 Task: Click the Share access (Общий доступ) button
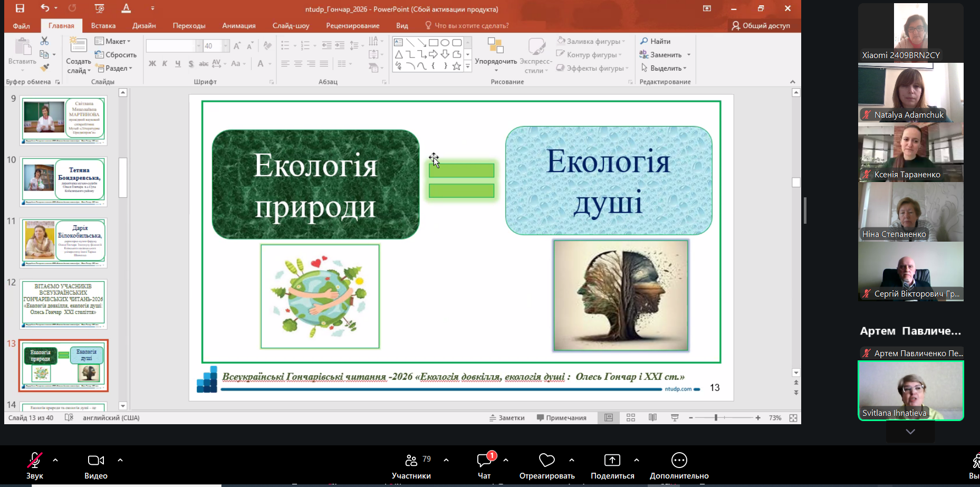point(761,25)
